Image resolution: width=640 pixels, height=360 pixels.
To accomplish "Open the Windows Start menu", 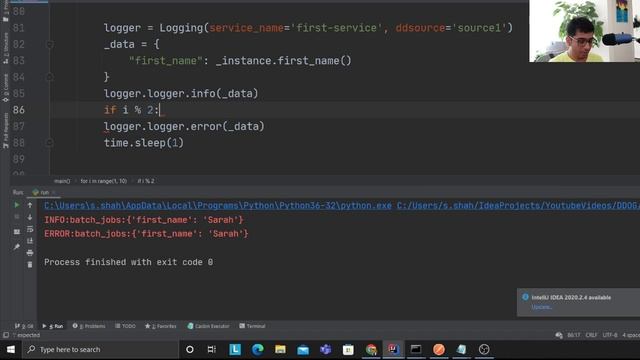I will pos(11,349).
